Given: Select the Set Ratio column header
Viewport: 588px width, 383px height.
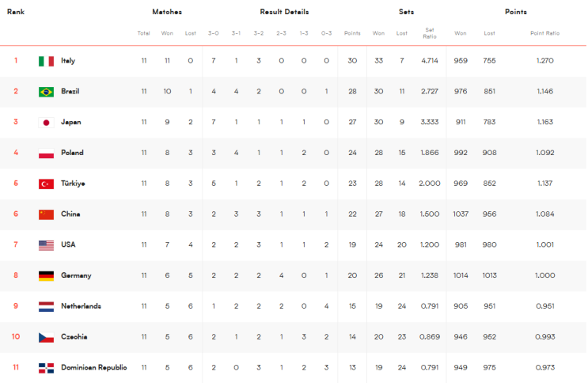Looking at the screenshot, I should [x=430, y=33].
